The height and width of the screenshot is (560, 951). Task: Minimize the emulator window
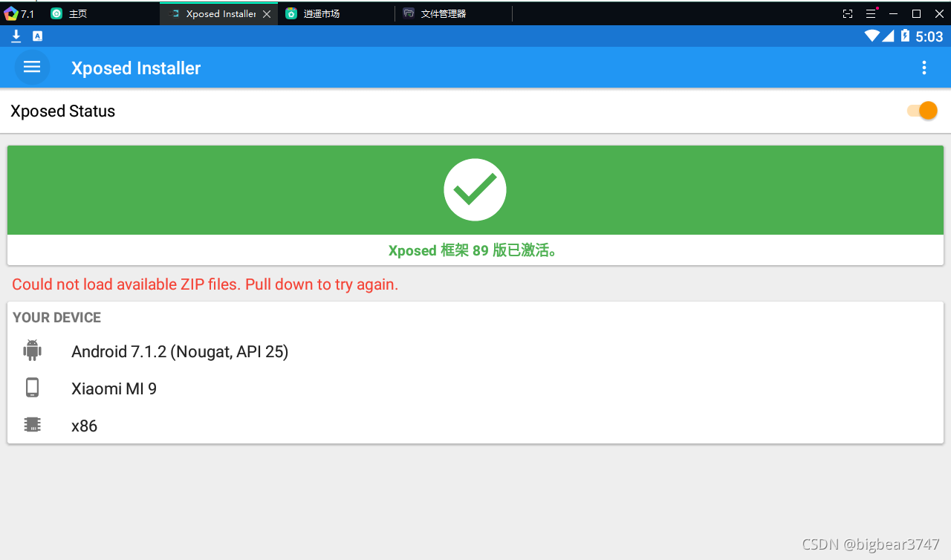pos(893,13)
